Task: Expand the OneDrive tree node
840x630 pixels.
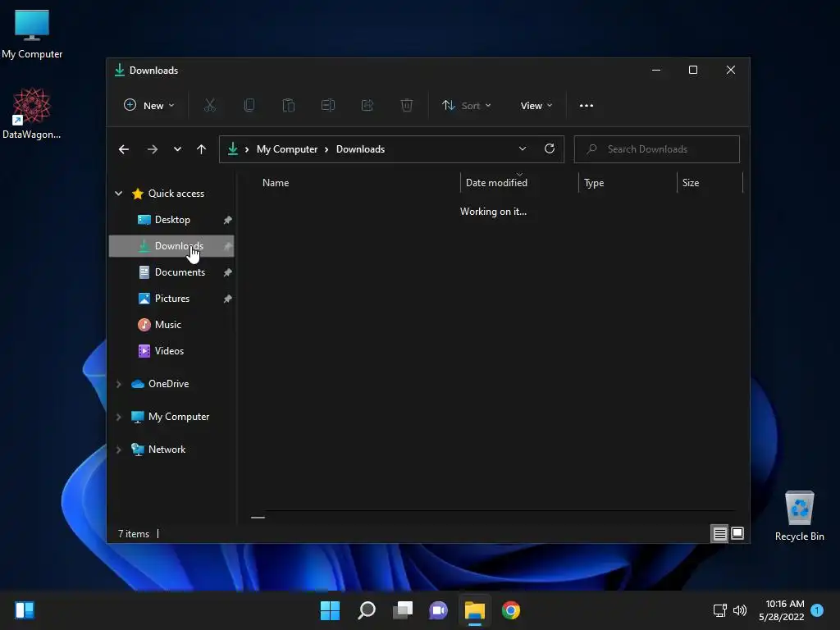Action: coord(118,384)
